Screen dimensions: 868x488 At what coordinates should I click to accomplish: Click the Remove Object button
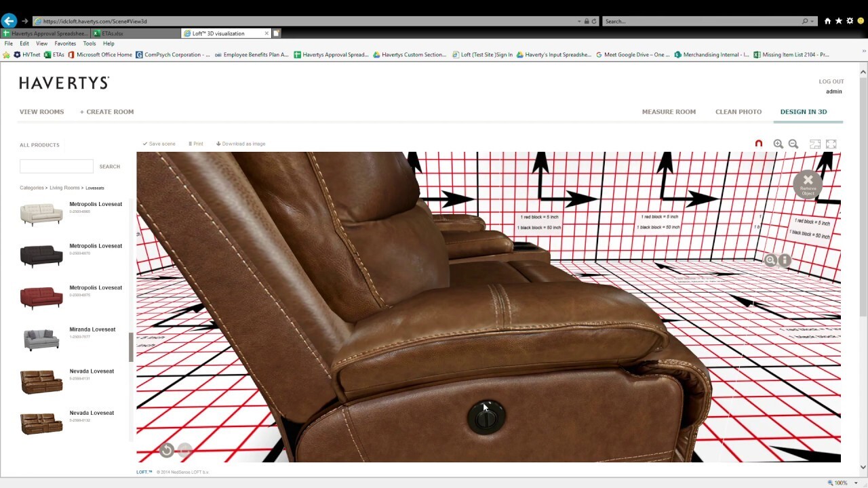click(808, 184)
